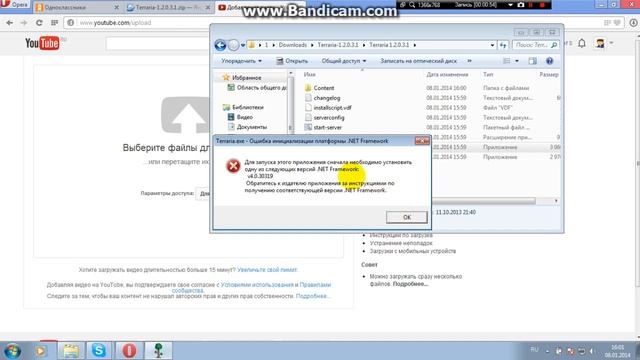Image resolution: width=640 pixels, height=360 pixels.
Task: Close the Terraria-1.2.0.3.1.zip tab
Action: tap(208, 7)
